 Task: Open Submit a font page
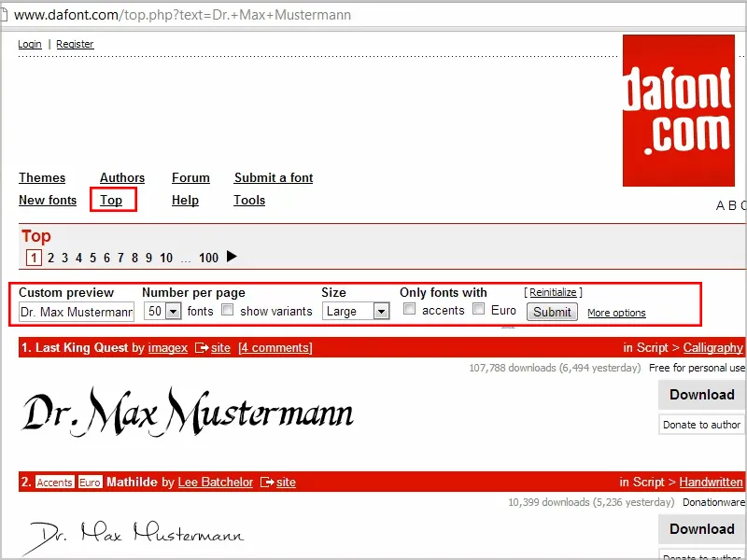pos(274,177)
